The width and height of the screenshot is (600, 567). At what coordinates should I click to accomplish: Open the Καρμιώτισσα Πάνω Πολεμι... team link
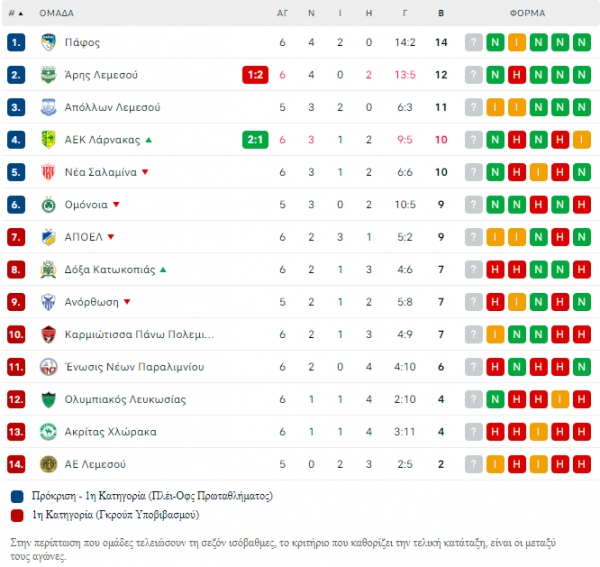coord(139,334)
